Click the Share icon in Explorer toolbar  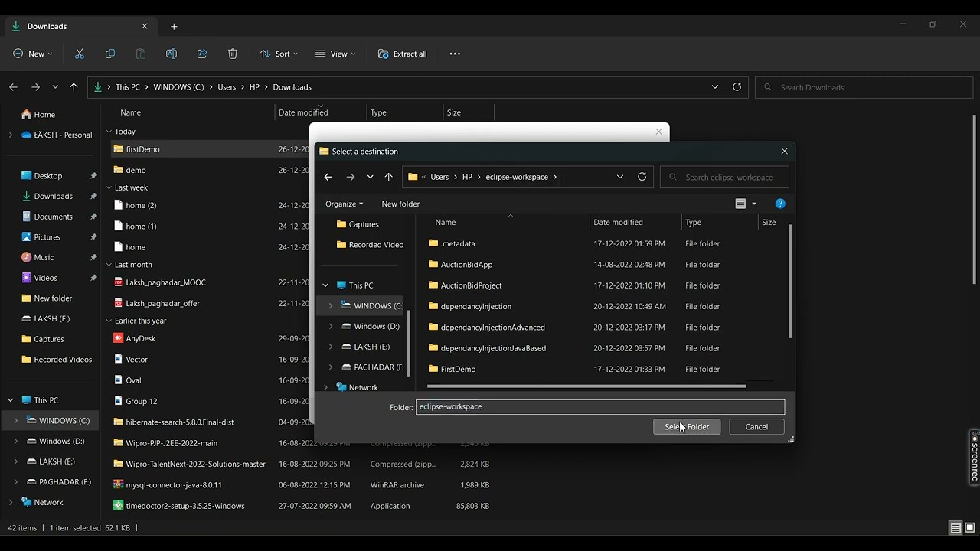202,54
